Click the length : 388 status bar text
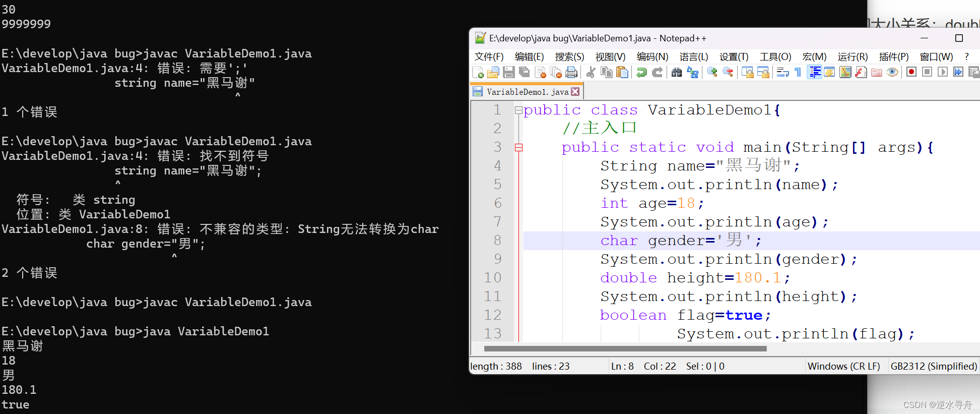The width and height of the screenshot is (980, 414). 496,366
